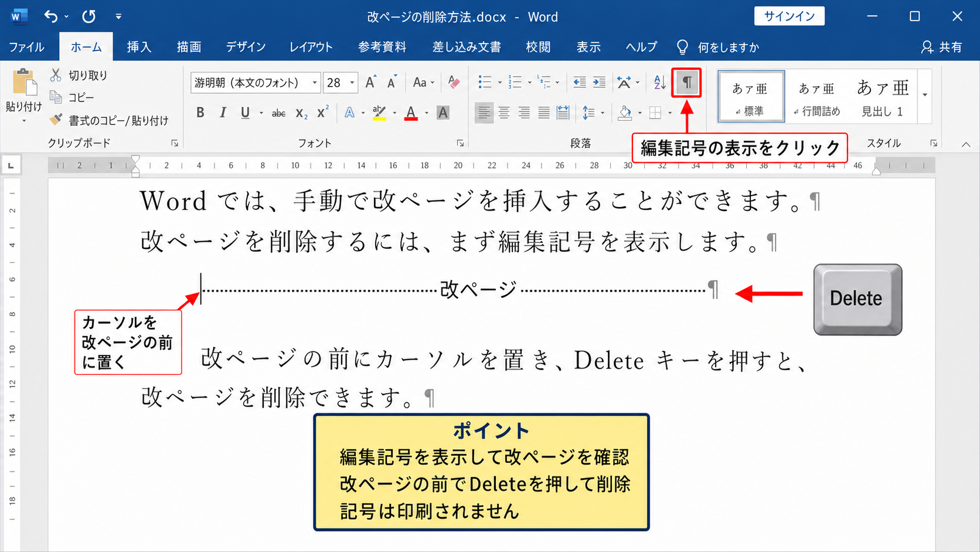Click the paragraph shading paint bucket icon
This screenshot has height=552, width=980.
[x=625, y=113]
